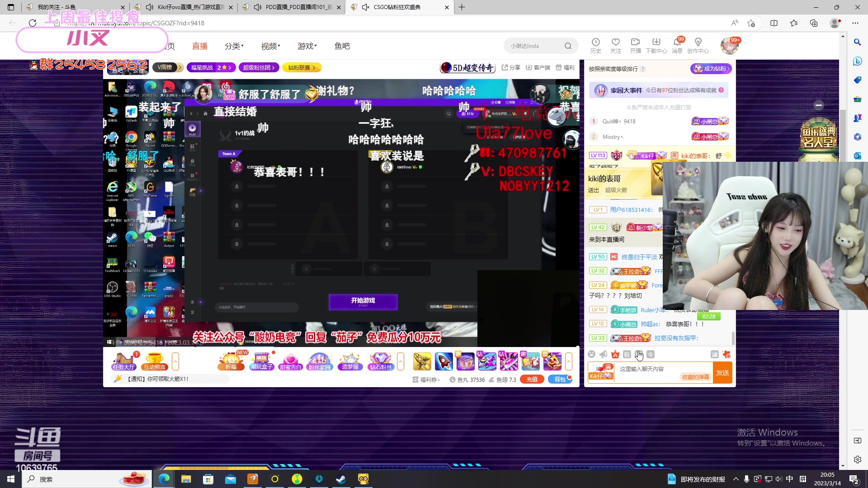Collapse the floating widget with minus button

(818, 105)
